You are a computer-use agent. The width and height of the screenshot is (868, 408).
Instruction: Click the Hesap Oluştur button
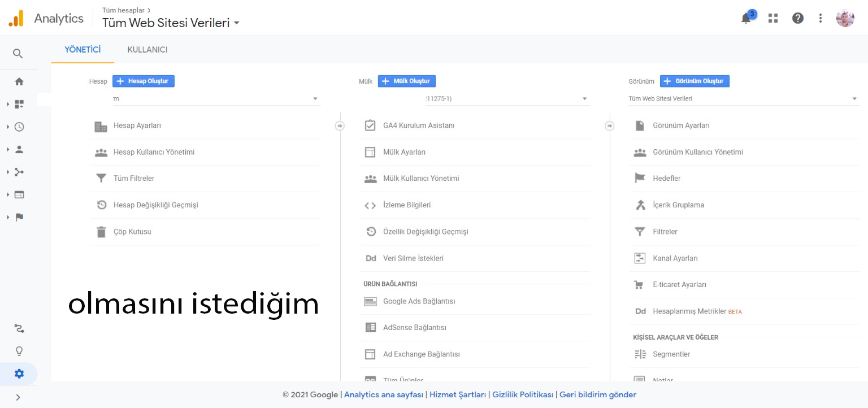(x=144, y=81)
